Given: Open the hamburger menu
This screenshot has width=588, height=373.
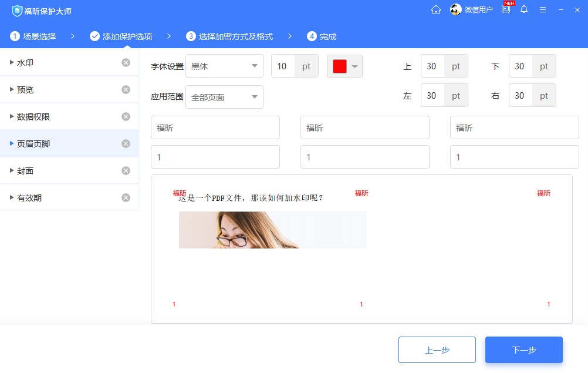Looking at the screenshot, I should (543, 9).
